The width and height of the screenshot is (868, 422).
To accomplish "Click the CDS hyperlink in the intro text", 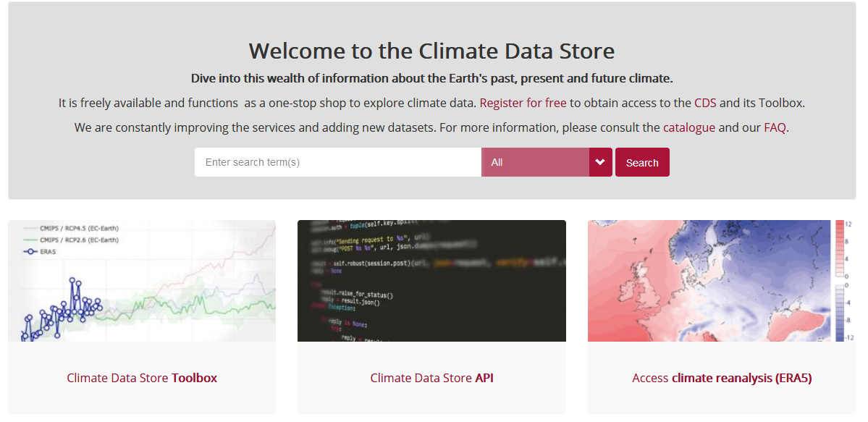I will tap(704, 102).
